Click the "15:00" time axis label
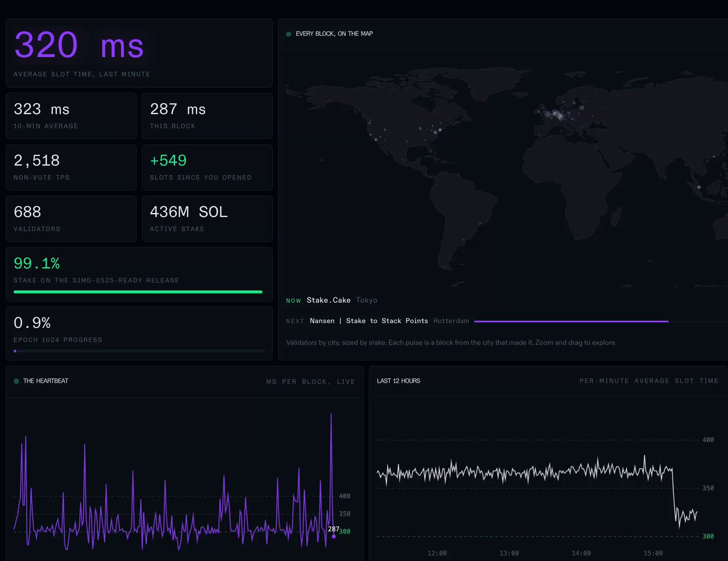 pyautogui.click(x=653, y=553)
